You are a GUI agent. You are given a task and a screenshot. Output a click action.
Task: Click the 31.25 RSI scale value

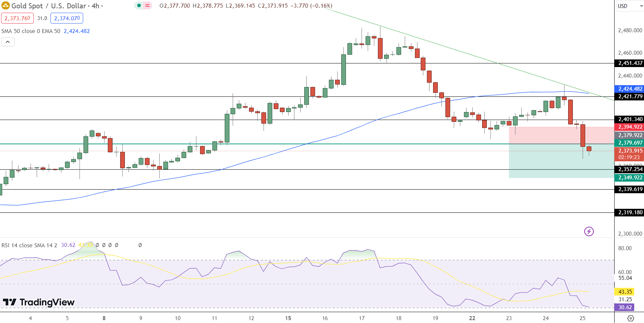(x=625, y=299)
